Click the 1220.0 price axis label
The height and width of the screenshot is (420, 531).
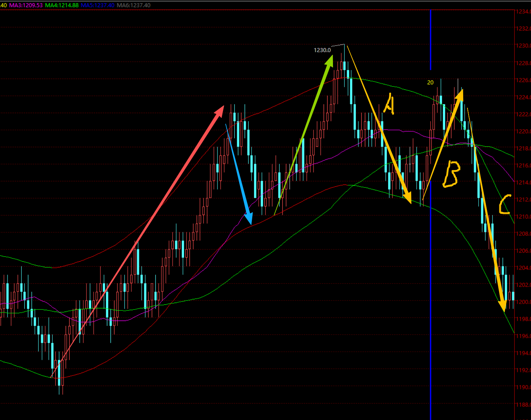[x=523, y=131]
